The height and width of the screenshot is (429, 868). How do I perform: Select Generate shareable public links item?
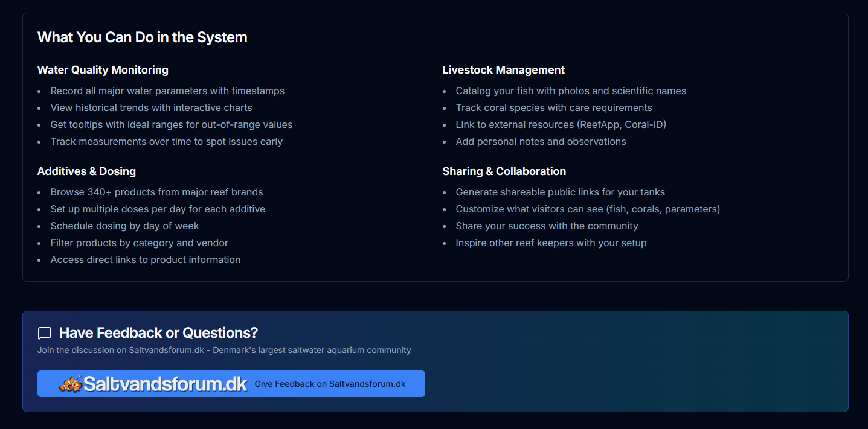[x=560, y=192]
